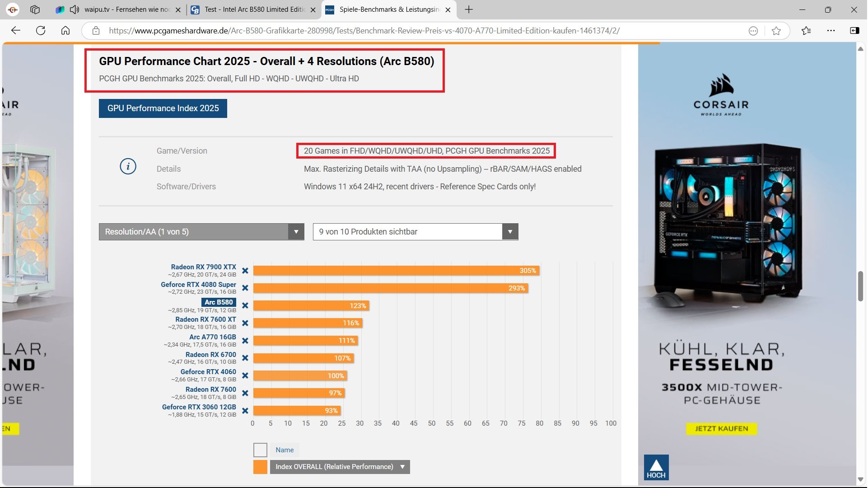
Task: Open the Index OVERALL Relative Performance dropdown
Action: [340, 467]
